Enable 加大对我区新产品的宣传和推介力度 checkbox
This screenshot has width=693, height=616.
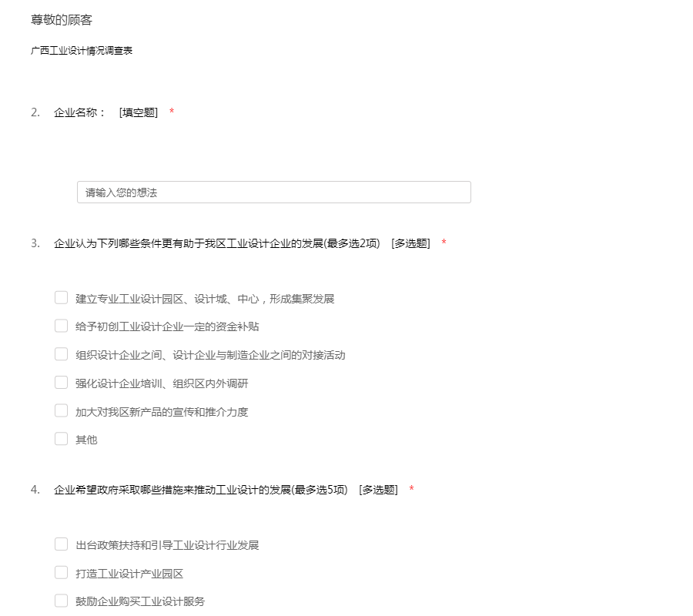click(61, 410)
